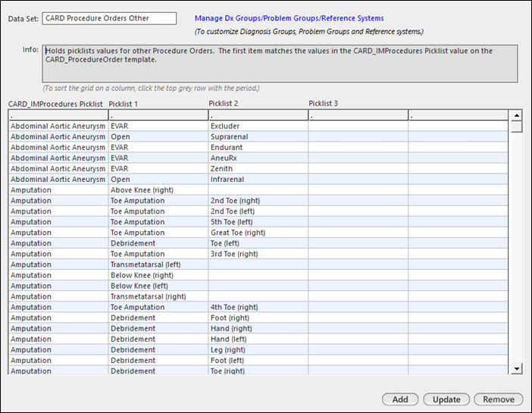Click the grid scroll down arrow

(x=516, y=368)
